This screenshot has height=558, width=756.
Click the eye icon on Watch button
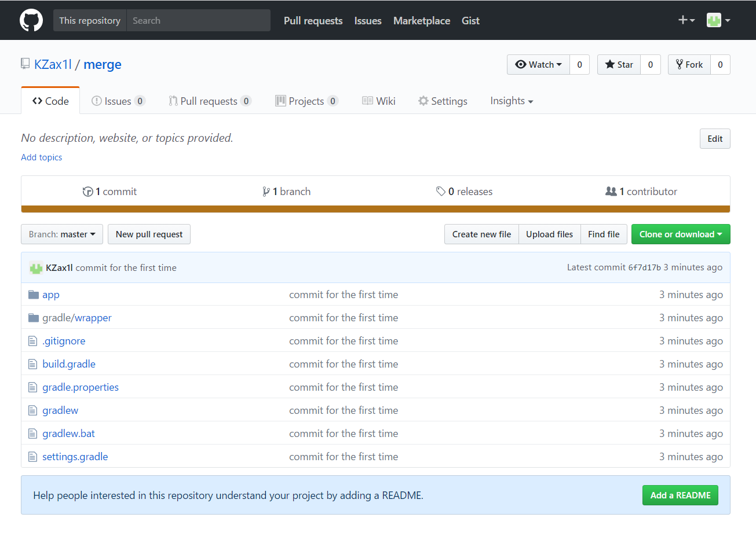pyautogui.click(x=521, y=64)
